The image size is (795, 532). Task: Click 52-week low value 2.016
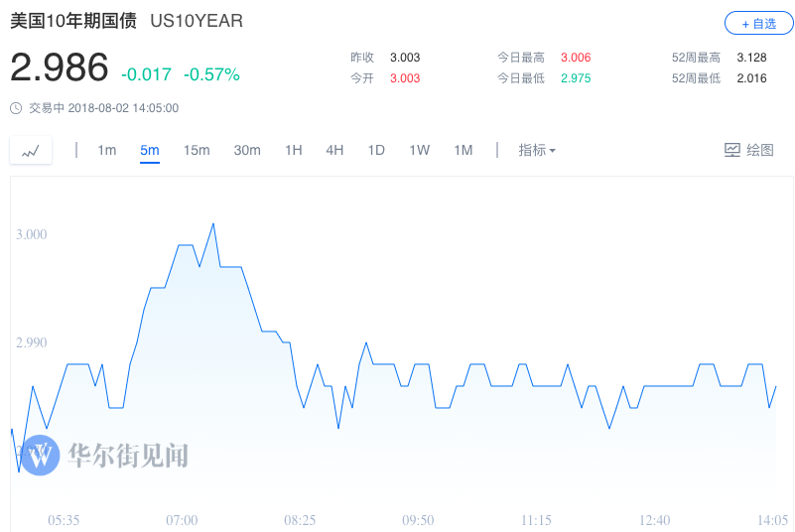click(x=751, y=78)
